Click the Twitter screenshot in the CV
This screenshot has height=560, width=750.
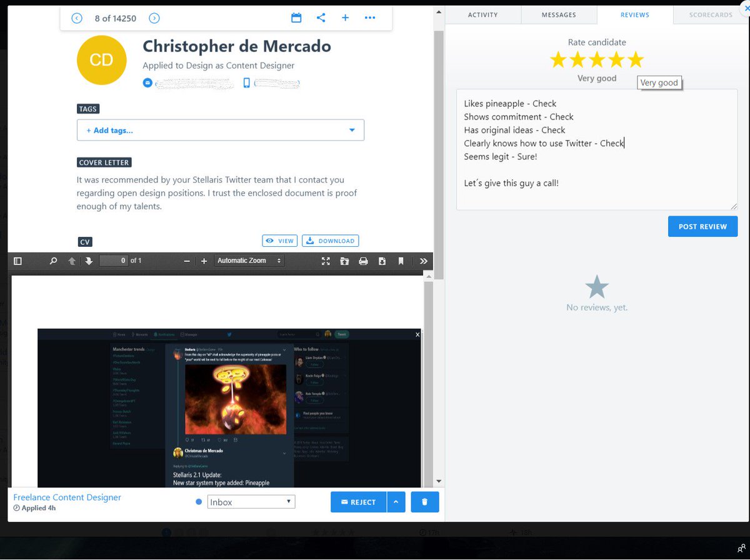tap(229, 407)
